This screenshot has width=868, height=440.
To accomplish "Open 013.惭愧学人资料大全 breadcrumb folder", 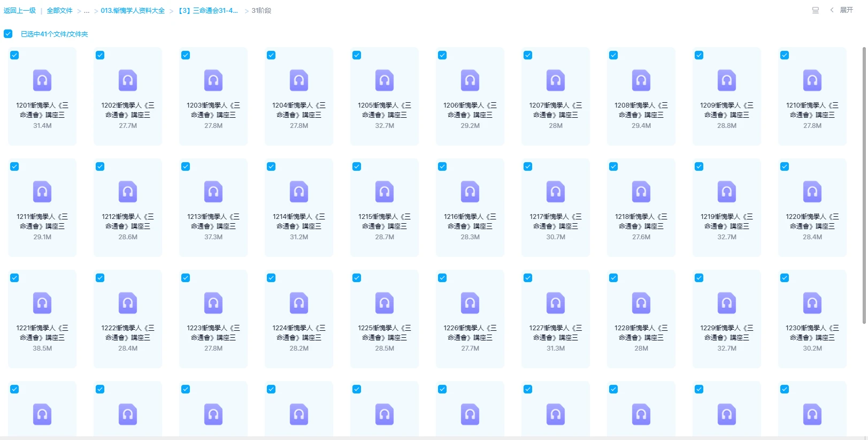I will [133, 11].
